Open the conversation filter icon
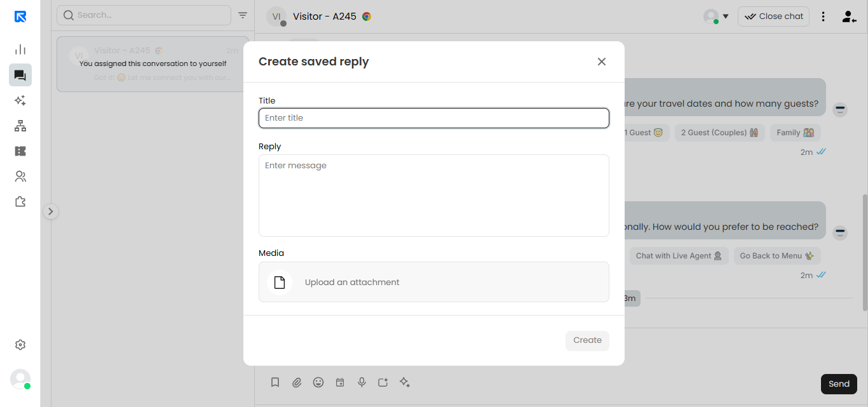This screenshot has width=868, height=407. click(x=243, y=15)
